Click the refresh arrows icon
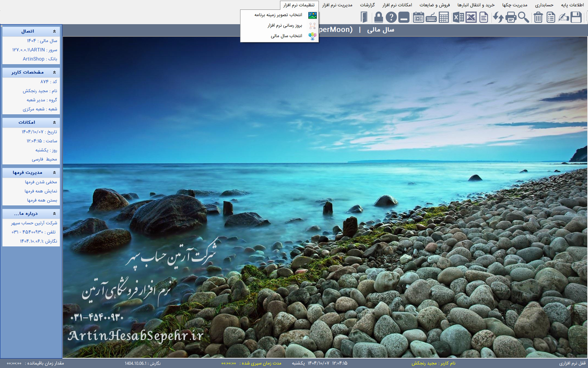 [x=498, y=17]
